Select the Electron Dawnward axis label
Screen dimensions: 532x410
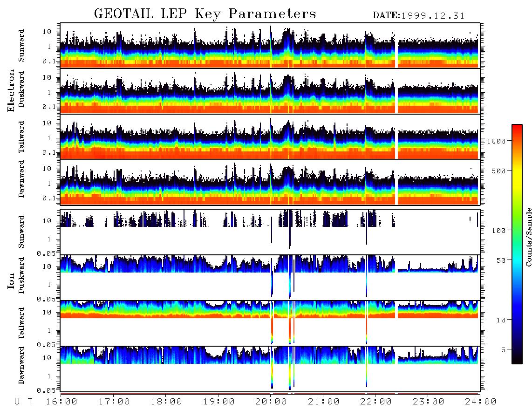coord(21,179)
